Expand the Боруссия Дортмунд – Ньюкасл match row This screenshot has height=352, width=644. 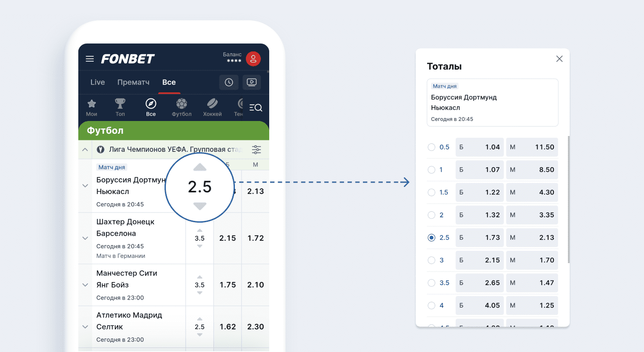85,186
